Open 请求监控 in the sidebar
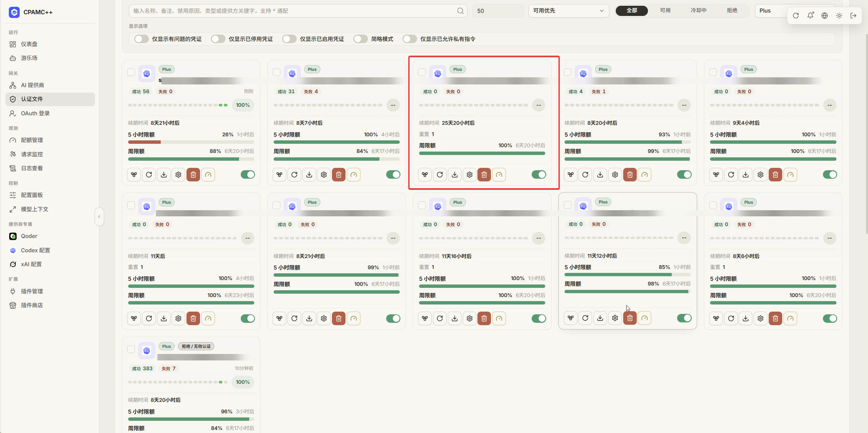This screenshot has width=868, height=433. [50, 154]
